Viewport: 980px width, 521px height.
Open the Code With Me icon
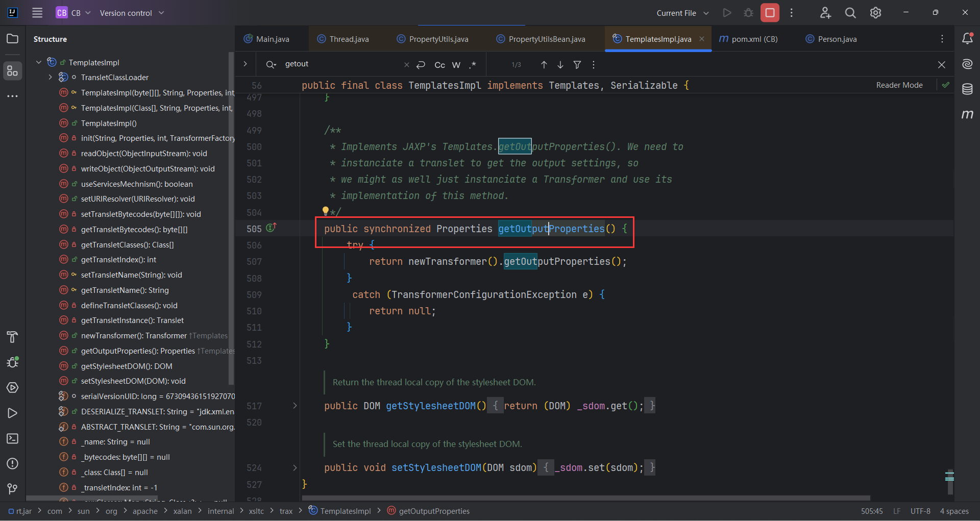[825, 13]
